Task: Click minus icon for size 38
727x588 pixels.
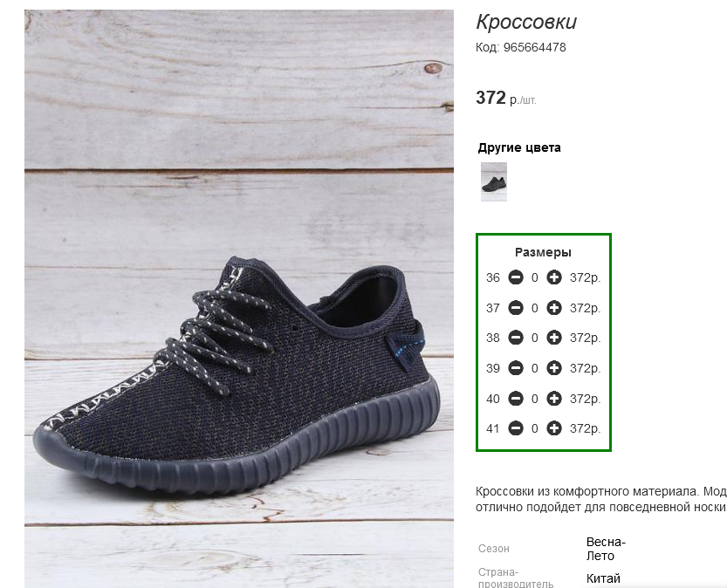Action: tap(516, 338)
